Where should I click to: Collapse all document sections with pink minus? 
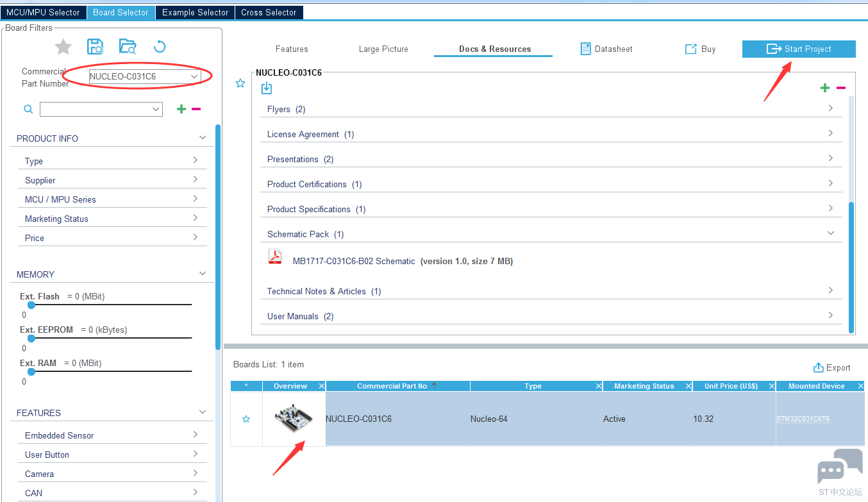(841, 88)
